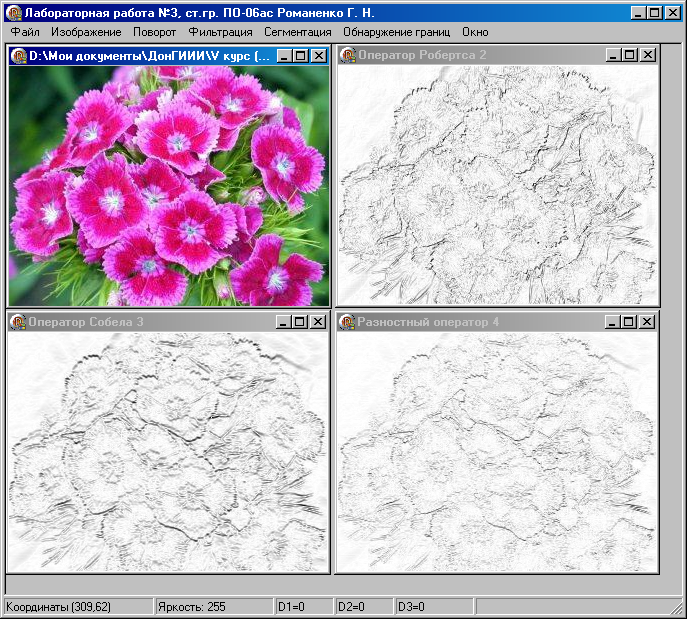Minimize the Оператор Собела 3 window
687x619 pixels.
283,322
